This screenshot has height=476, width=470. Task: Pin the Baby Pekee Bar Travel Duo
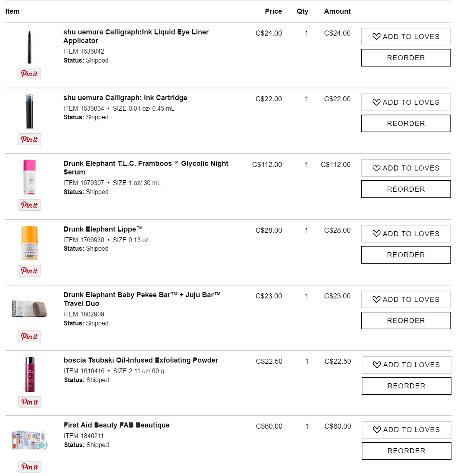[29, 336]
